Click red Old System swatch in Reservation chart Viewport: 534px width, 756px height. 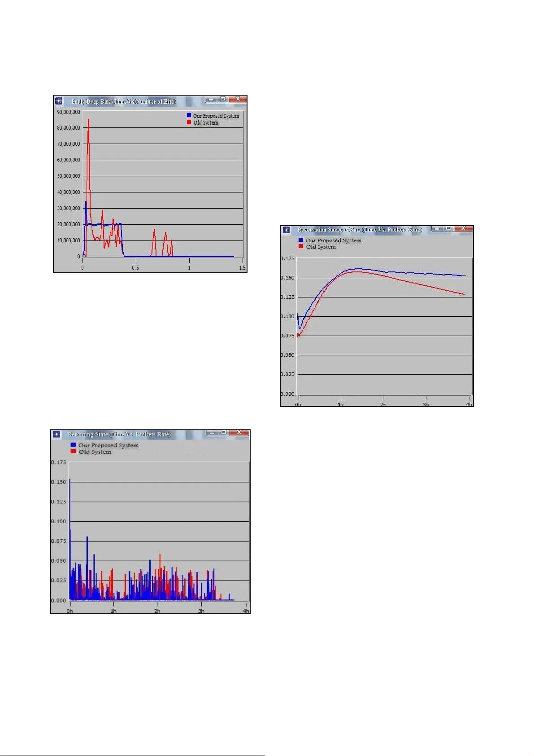(301, 246)
